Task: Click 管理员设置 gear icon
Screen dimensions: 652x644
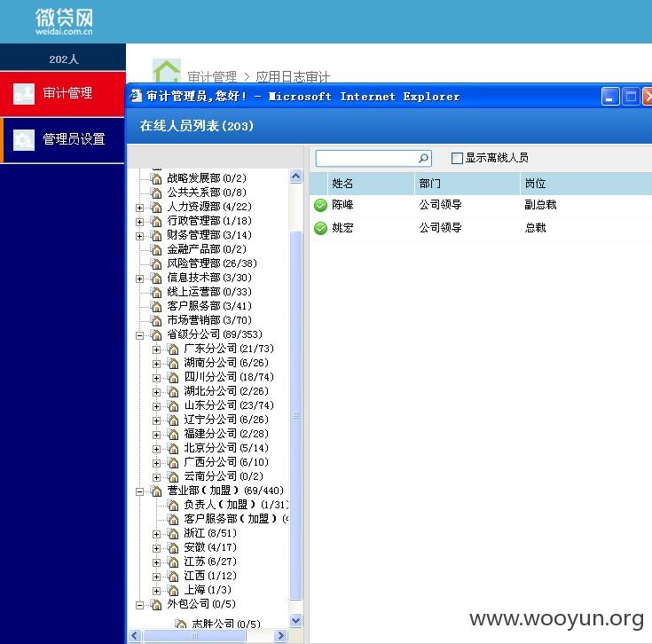Action: [x=24, y=139]
